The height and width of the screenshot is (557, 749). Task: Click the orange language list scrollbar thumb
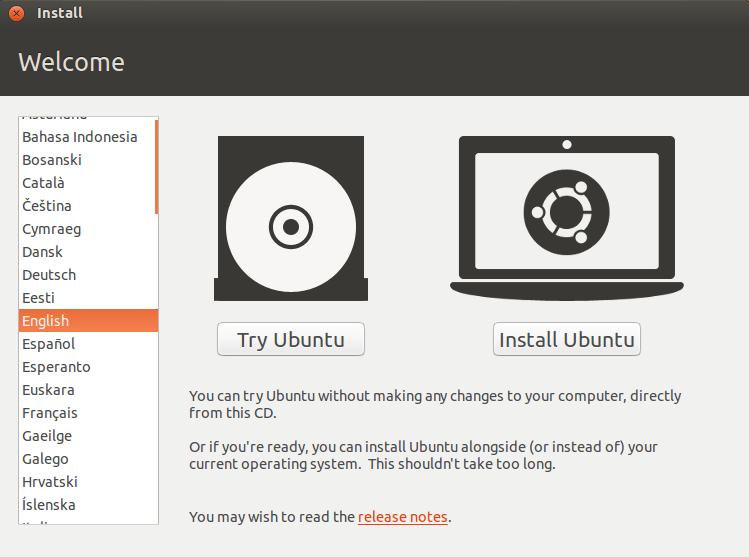[x=157, y=167]
